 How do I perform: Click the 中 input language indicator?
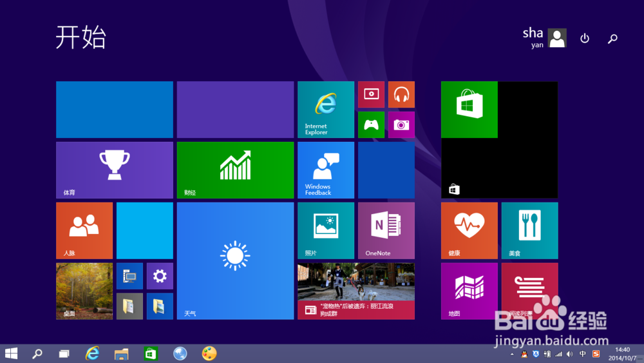pyautogui.click(x=583, y=354)
